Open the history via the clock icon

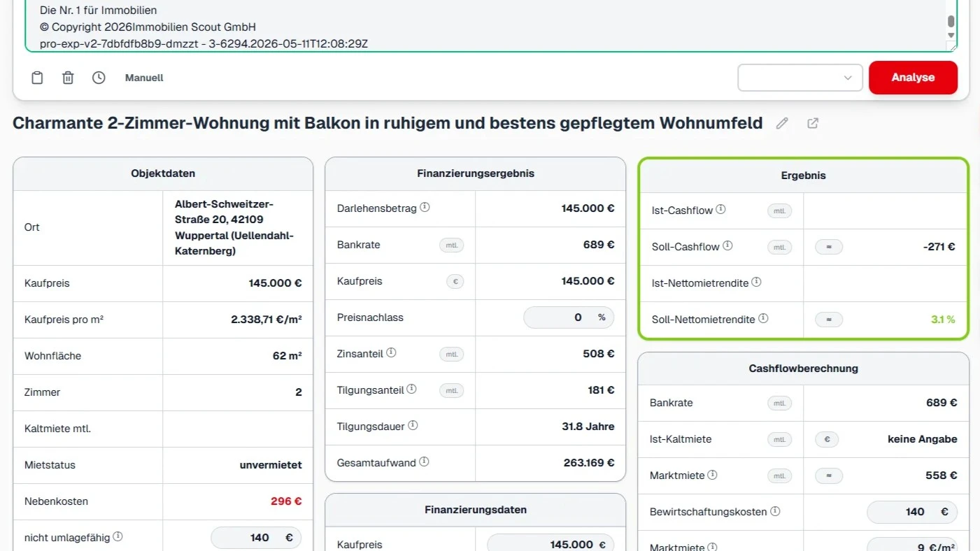pos(99,78)
